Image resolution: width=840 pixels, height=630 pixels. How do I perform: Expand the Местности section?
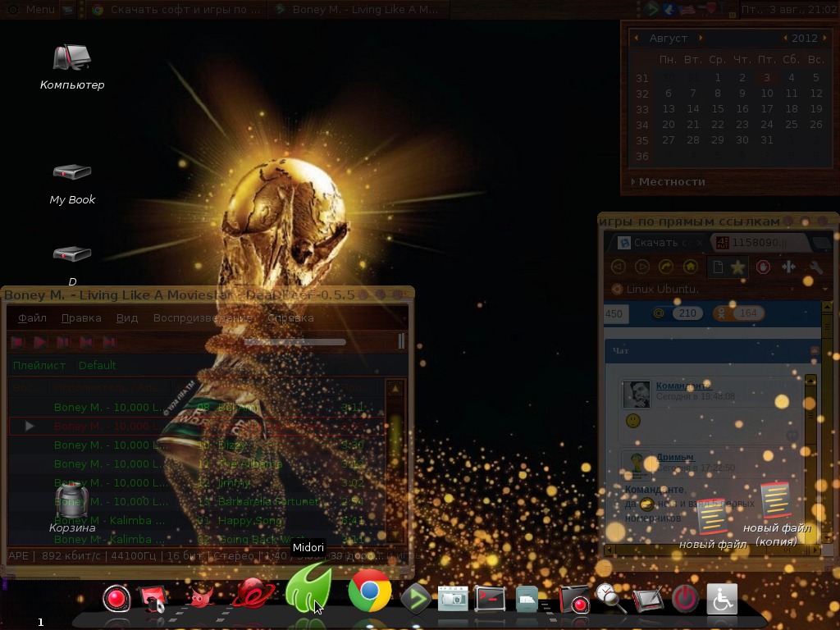[668, 181]
